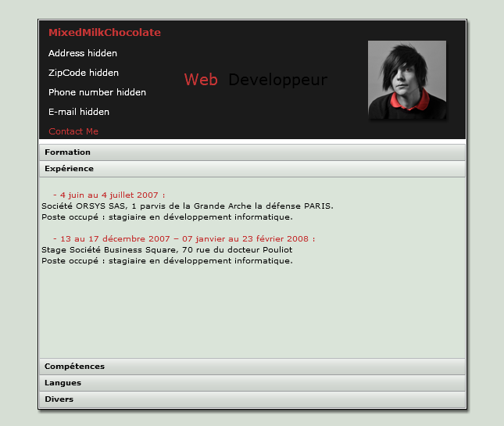Click the MixedMilkChocolate name heading
This screenshot has width=504, height=426.
pos(105,33)
